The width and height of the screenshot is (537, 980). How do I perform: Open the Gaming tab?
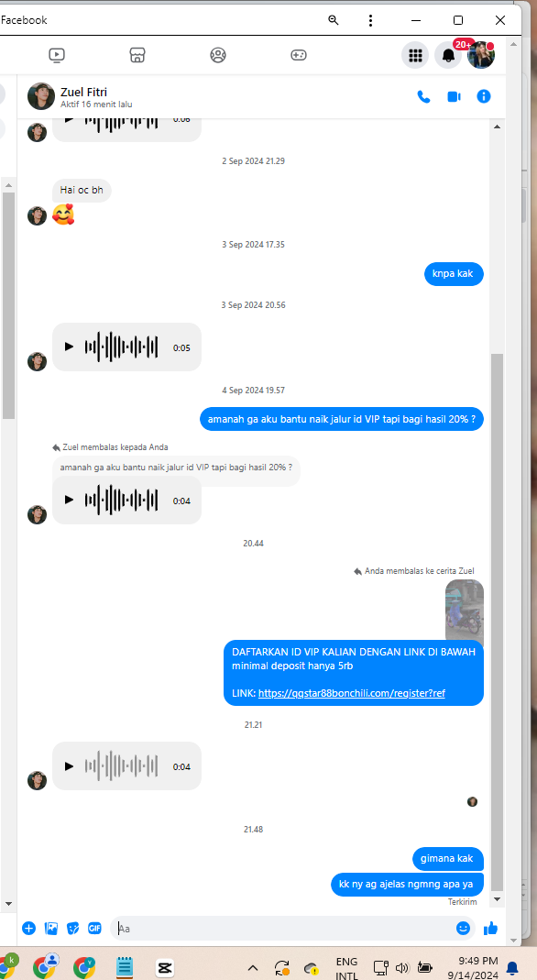299,55
